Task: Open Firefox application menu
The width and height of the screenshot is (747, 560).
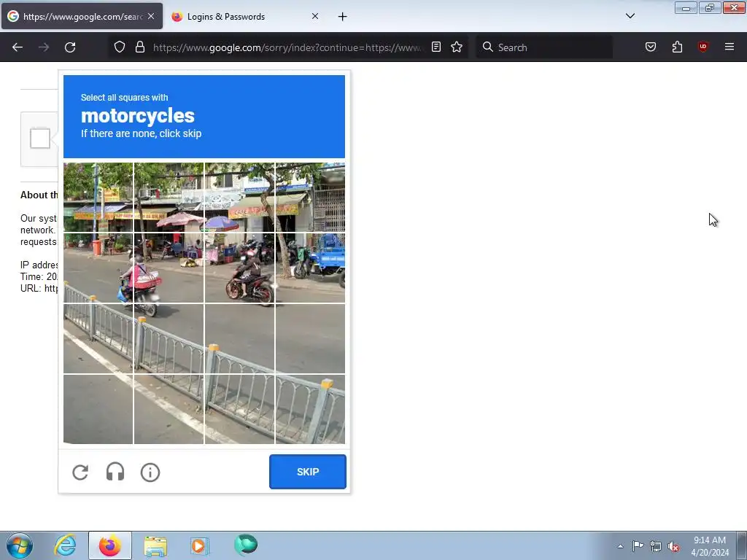Action: 729,47
